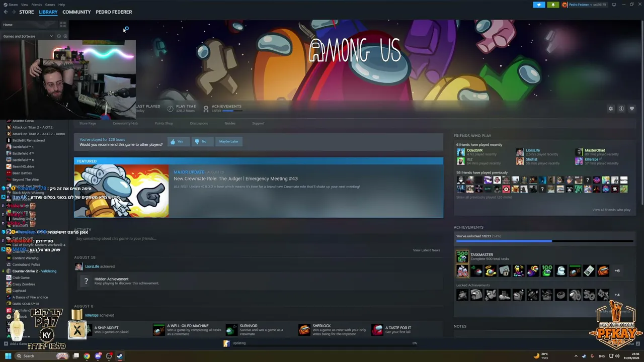Enter Big Picture mode monitor icon
The width and height of the screenshot is (644, 362).
tap(614, 5)
